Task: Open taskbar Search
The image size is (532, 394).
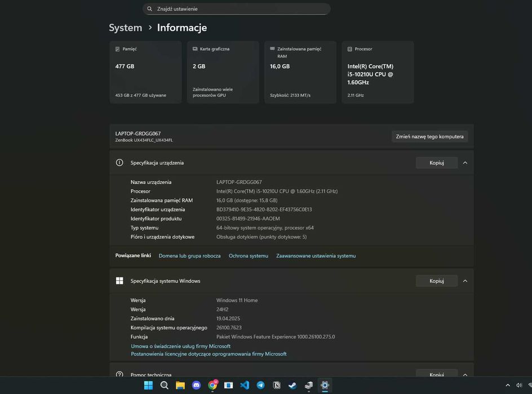Action: [164, 385]
